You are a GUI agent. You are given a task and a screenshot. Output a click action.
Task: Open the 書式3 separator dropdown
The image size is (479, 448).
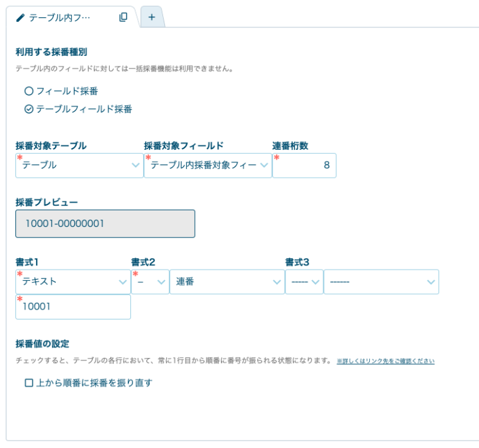[303, 282]
